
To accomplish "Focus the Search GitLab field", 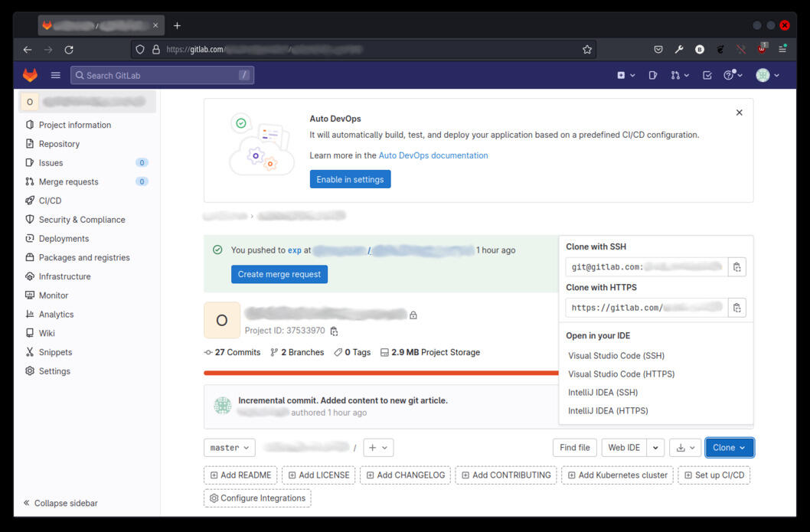I will pyautogui.click(x=162, y=76).
